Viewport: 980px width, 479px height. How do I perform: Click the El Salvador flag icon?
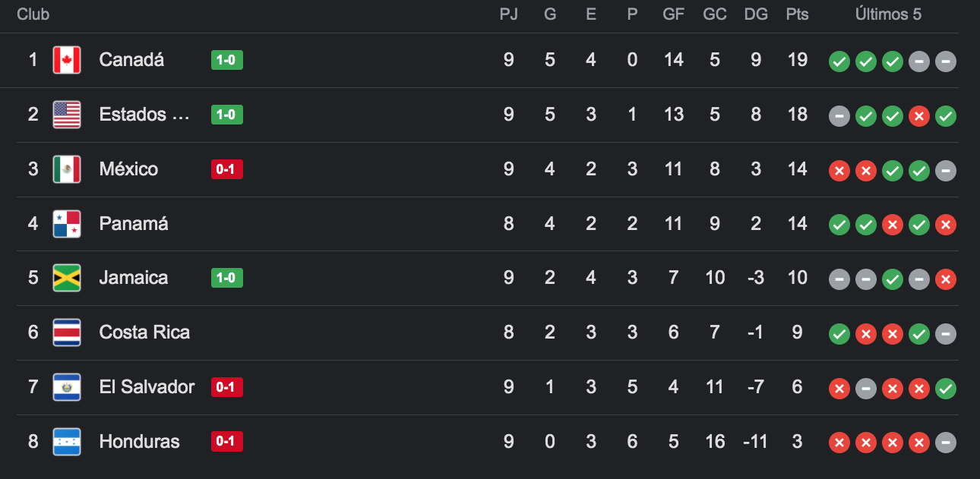point(67,387)
